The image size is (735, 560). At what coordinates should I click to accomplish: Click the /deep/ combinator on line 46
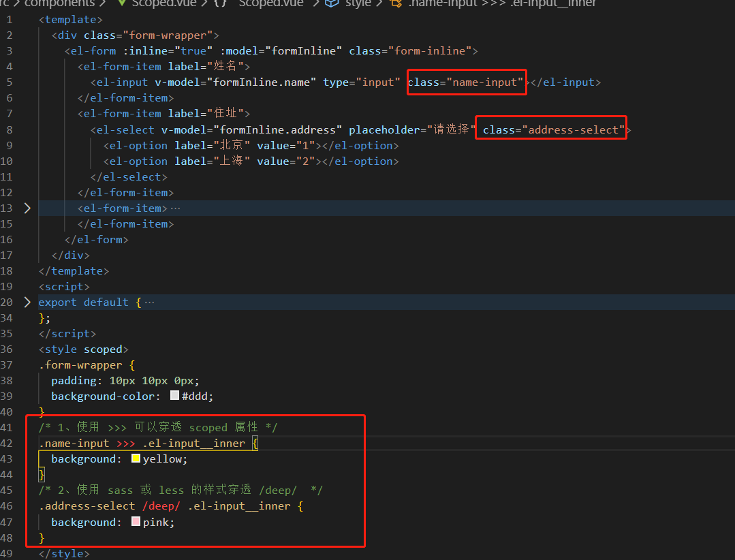pos(161,506)
